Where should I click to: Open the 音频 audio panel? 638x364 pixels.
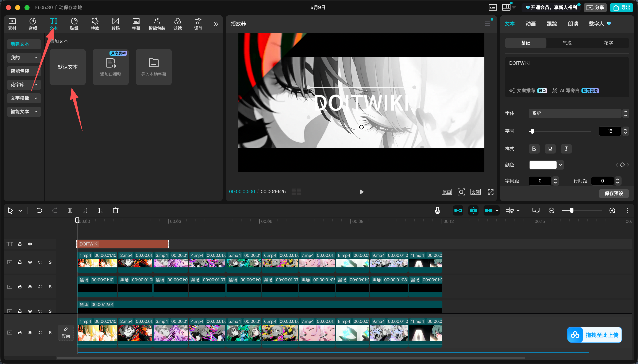(33, 24)
